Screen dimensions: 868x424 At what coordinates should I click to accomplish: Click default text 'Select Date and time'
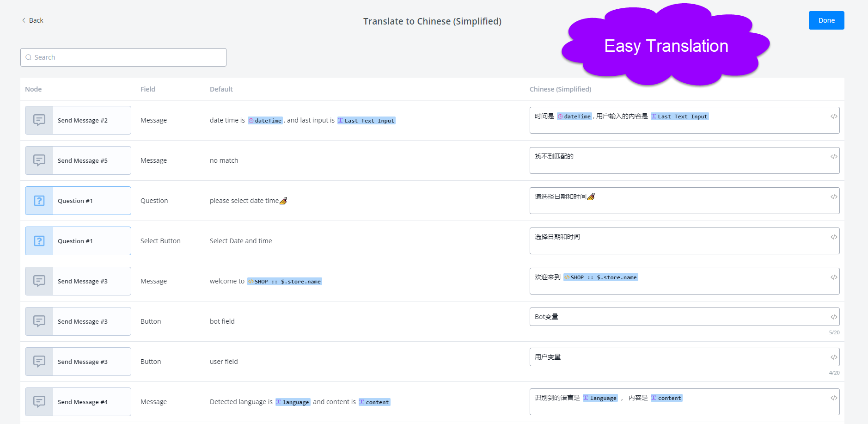pos(241,241)
